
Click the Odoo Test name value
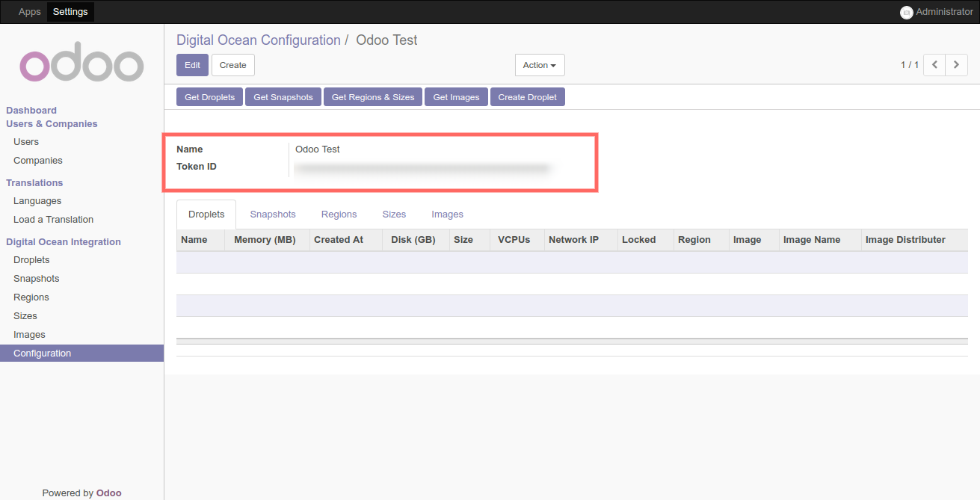pyautogui.click(x=318, y=149)
